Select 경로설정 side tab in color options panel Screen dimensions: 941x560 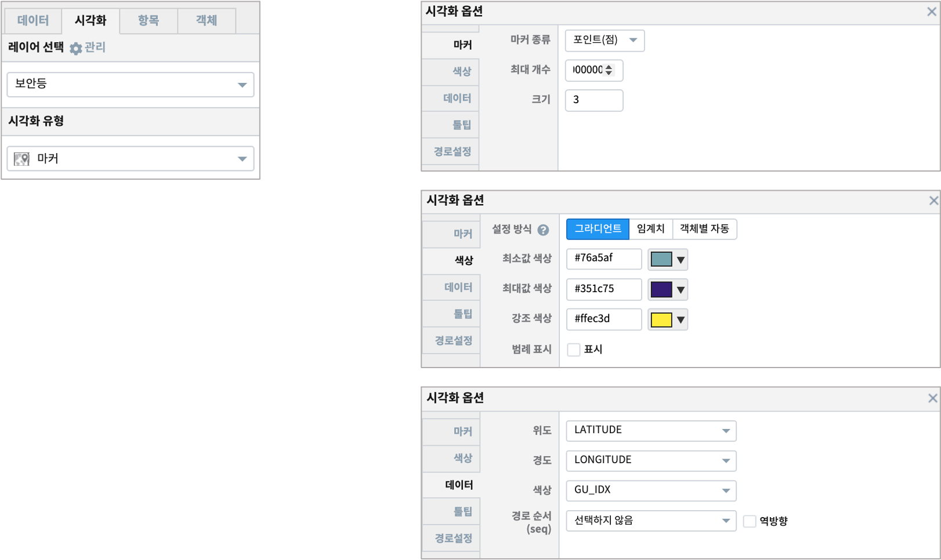tap(451, 341)
